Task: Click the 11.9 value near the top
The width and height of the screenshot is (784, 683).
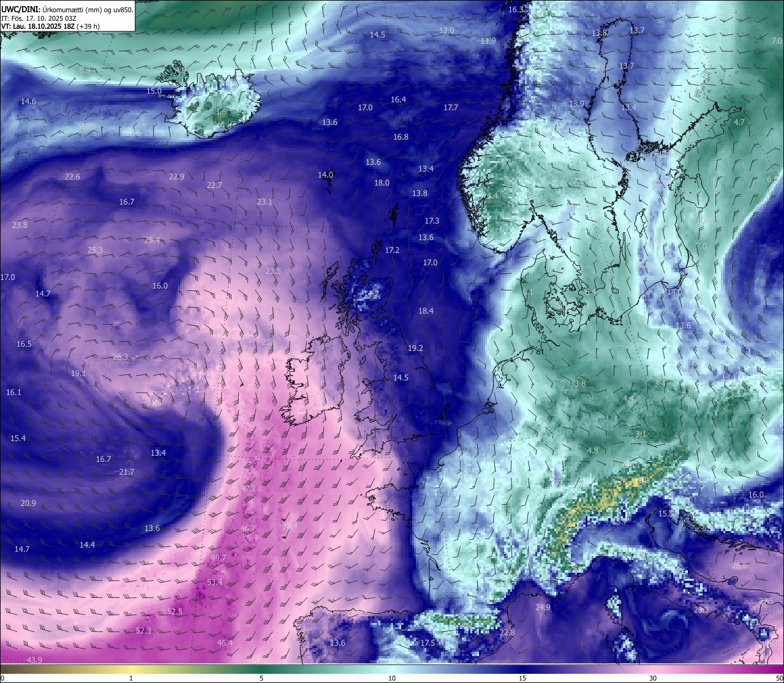Action: pyautogui.click(x=488, y=40)
